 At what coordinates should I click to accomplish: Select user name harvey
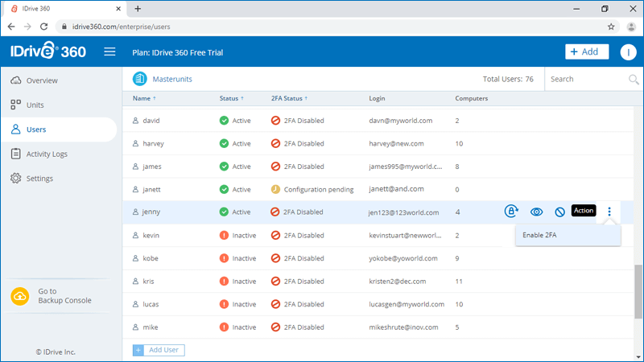[x=153, y=144]
